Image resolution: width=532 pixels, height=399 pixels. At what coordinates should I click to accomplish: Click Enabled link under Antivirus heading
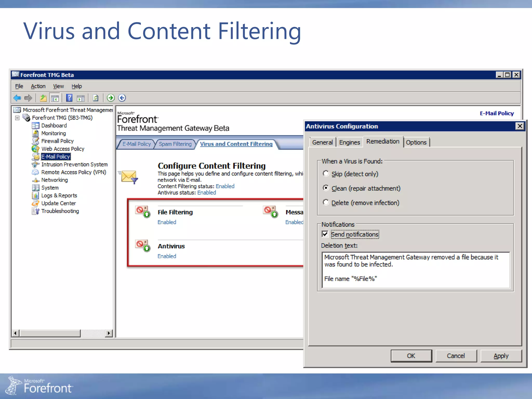click(x=167, y=256)
